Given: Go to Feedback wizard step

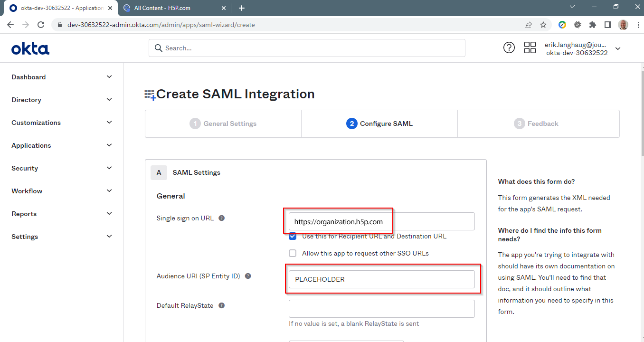Looking at the screenshot, I should click(539, 123).
